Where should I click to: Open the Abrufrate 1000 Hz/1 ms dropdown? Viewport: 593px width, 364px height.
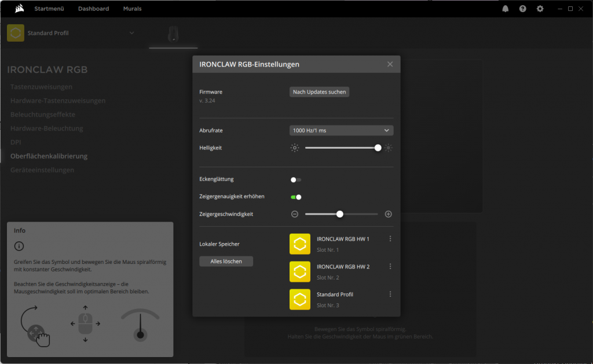coord(341,130)
